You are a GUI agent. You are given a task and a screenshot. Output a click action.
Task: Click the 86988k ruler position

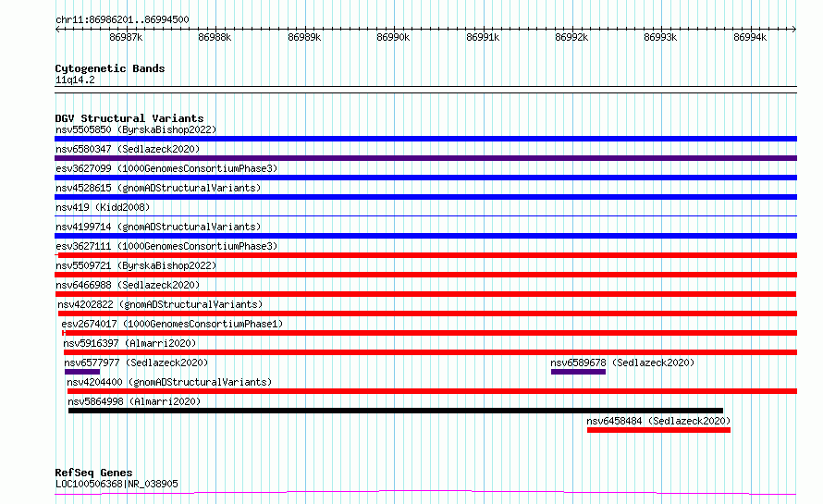215,37
